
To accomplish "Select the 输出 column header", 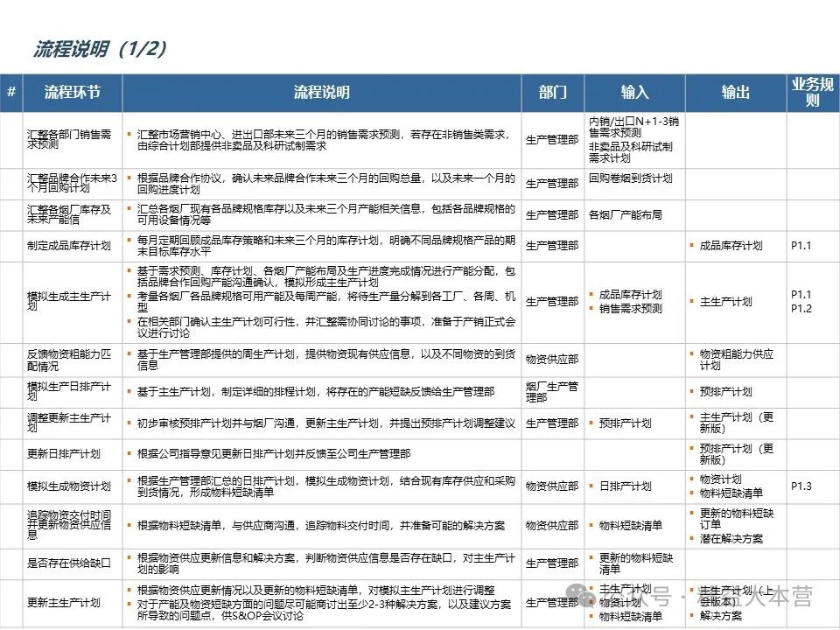I will click(x=735, y=93).
